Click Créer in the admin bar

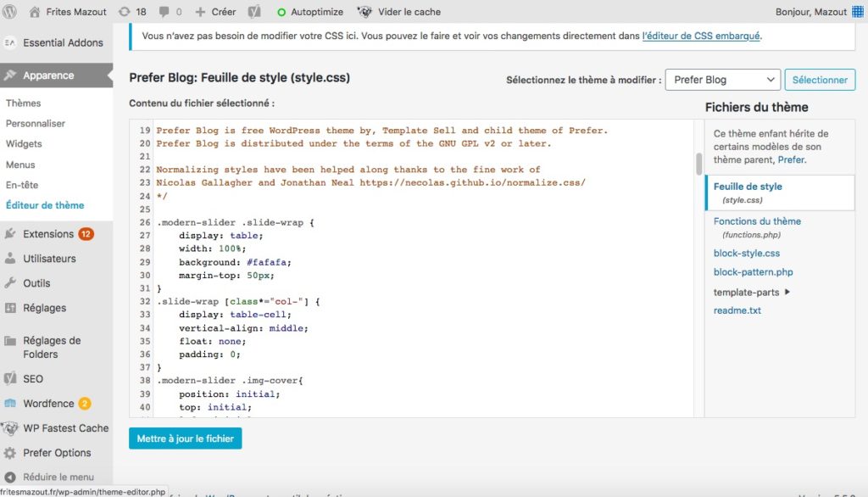click(224, 12)
